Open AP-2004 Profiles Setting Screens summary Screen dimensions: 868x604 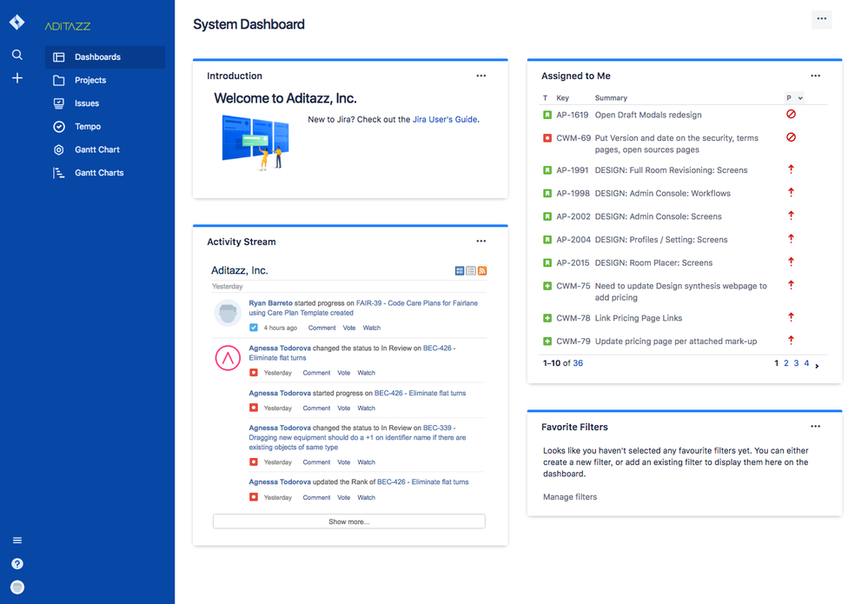coord(661,240)
